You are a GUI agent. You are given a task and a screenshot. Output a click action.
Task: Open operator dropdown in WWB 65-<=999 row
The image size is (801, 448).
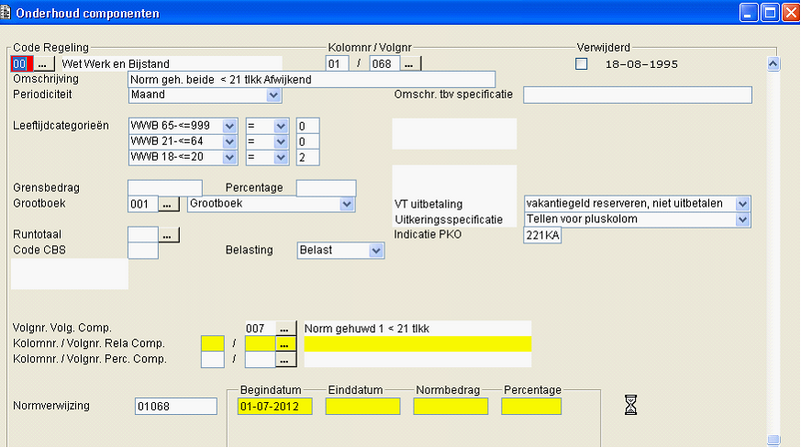[x=280, y=126]
